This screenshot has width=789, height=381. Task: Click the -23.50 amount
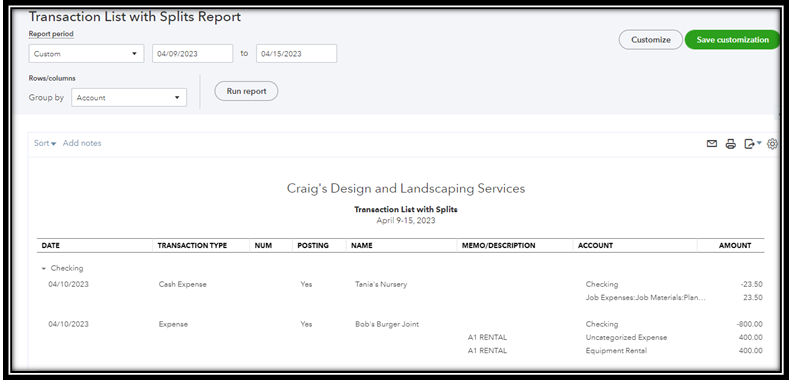[751, 284]
